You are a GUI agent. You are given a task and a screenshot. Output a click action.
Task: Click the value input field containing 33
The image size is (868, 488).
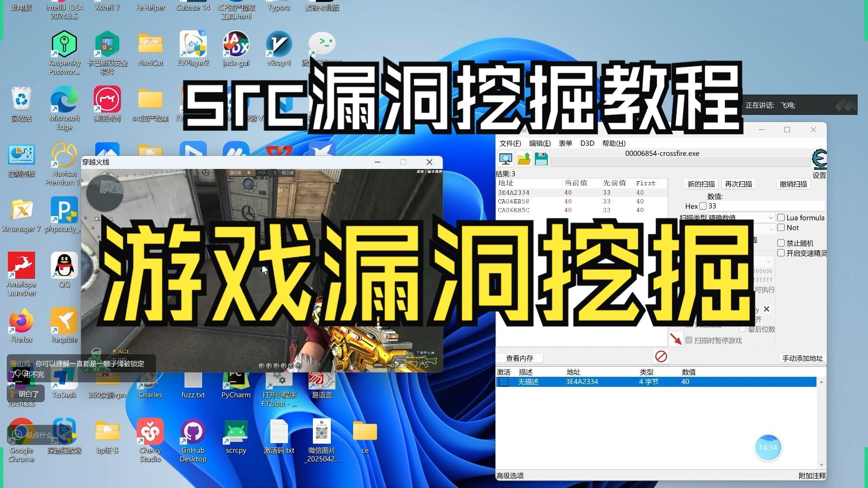point(766,206)
